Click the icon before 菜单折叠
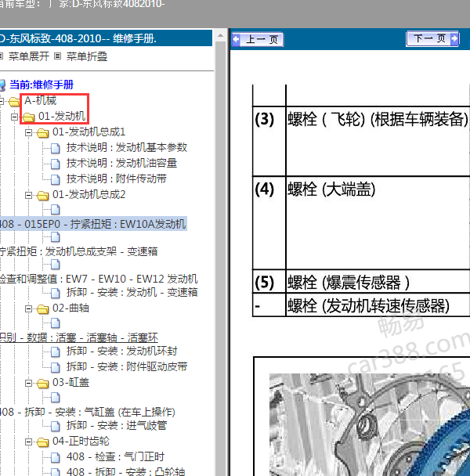The height and width of the screenshot is (476, 470). [x=57, y=56]
